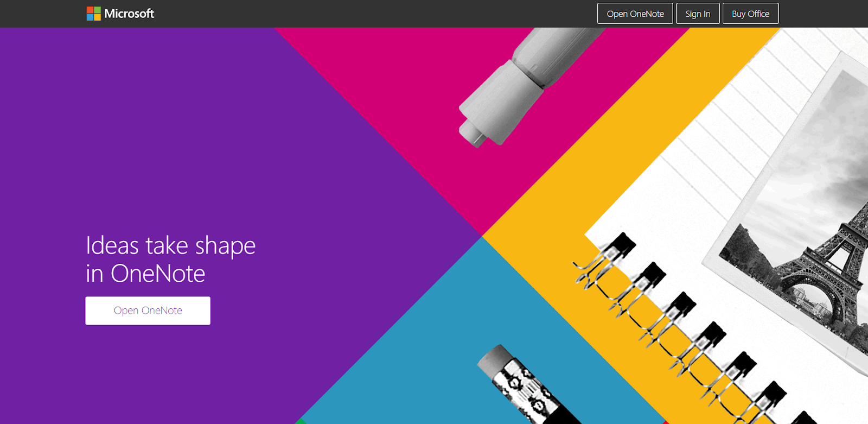Click the Sign In button
868x424 pixels.
(698, 14)
